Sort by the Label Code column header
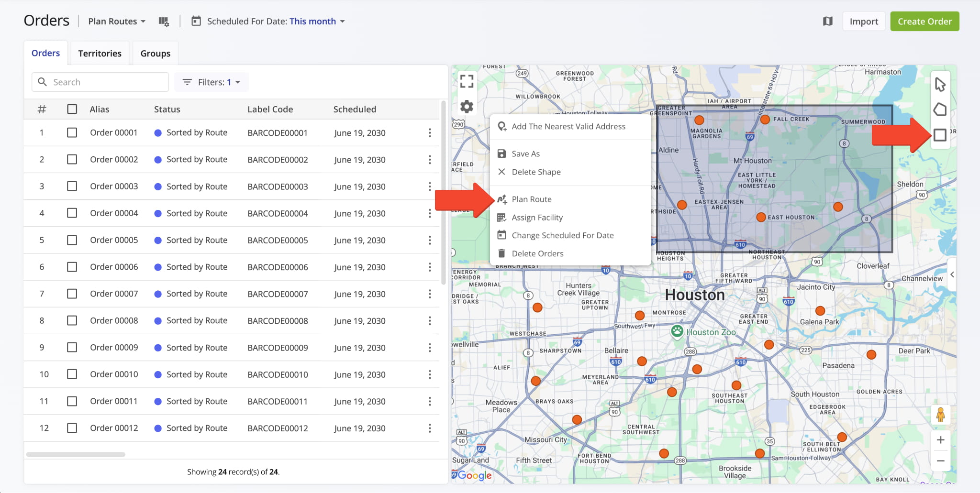The height and width of the screenshot is (493, 980). (x=270, y=109)
